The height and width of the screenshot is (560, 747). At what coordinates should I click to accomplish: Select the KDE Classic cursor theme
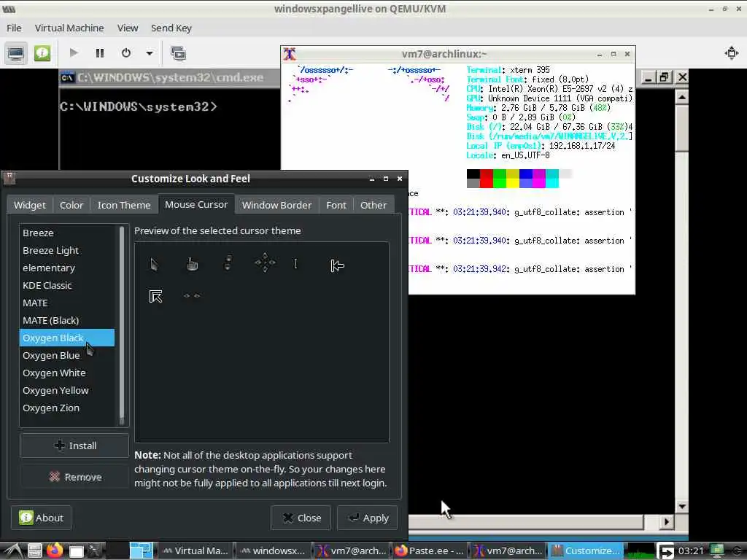(66, 285)
